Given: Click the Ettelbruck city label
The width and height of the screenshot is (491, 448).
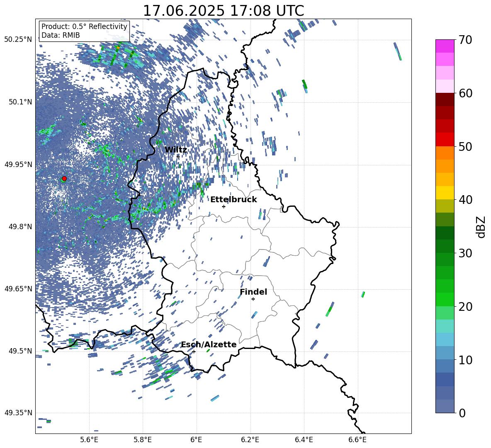Looking at the screenshot, I should (233, 200).
